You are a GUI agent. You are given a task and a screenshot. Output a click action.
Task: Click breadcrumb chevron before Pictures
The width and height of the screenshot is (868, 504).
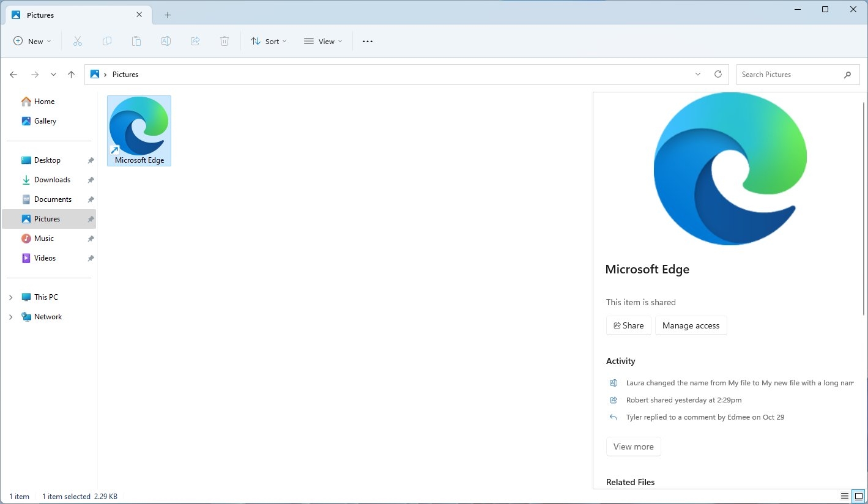pyautogui.click(x=105, y=75)
